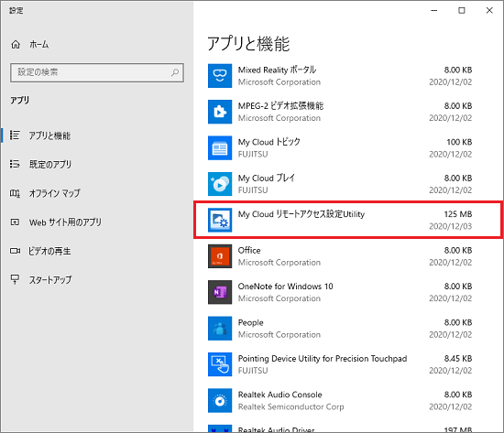Click the MPEG-2 ビデオ拡張機能 app icon

[x=220, y=112]
